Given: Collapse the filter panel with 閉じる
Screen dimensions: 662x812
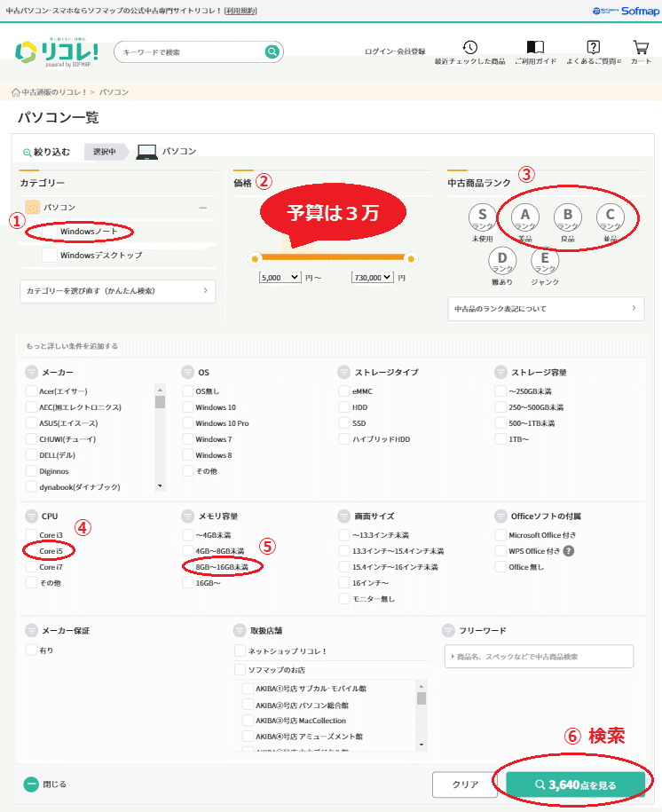Looking at the screenshot, I should 44,784.
